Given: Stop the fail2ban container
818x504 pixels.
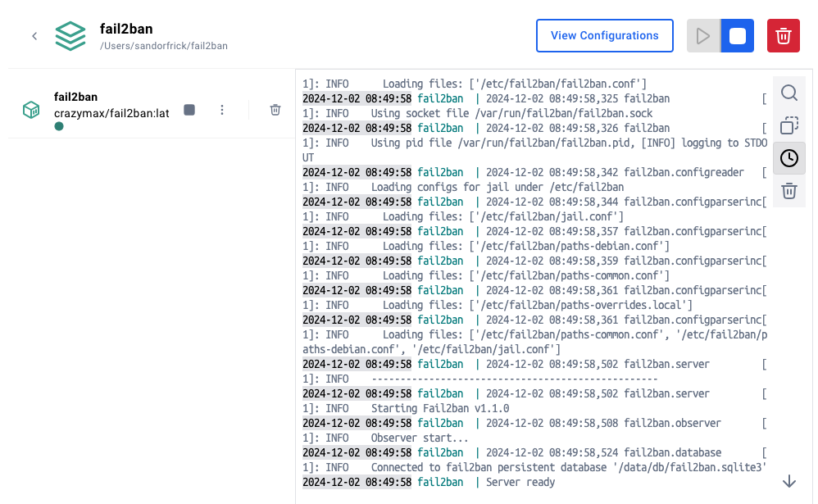Looking at the screenshot, I should pos(189,110).
